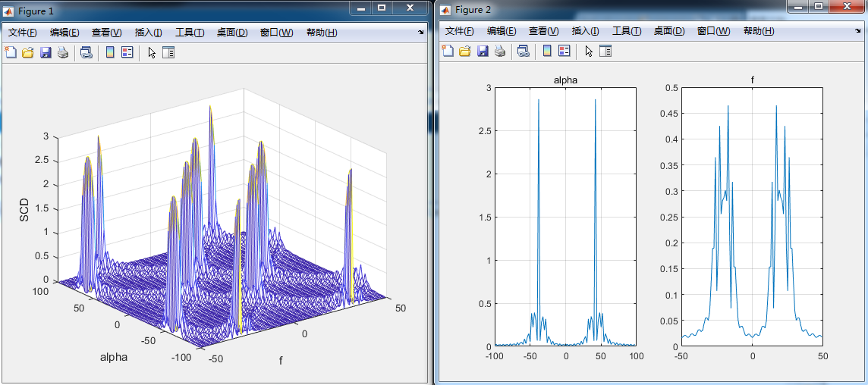Open 查看(V) menu in Figure 1
Viewport: 868px width, 385px height.
pyautogui.click(x=107, y=33)
